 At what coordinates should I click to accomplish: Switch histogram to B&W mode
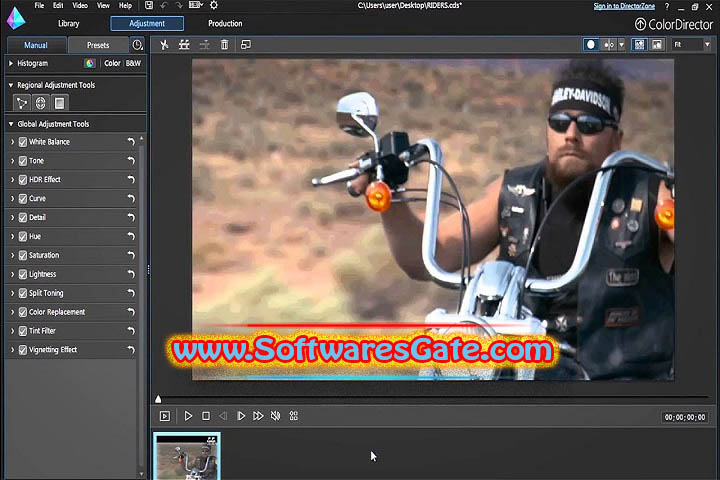(133, 63)
